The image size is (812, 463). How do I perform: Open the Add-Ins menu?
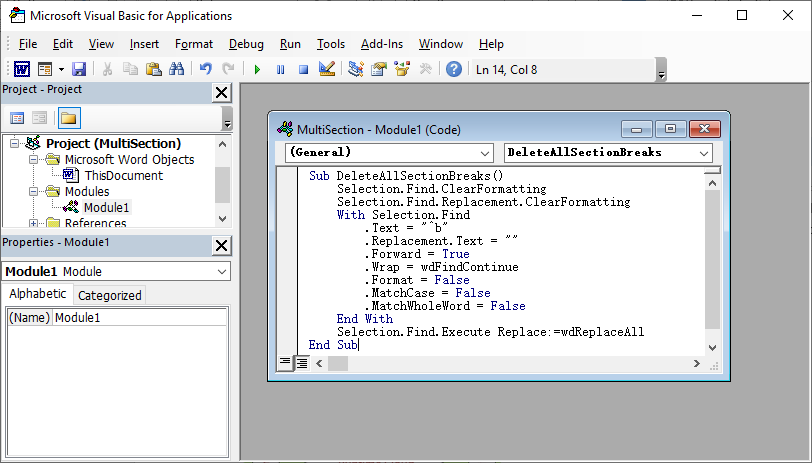point(382,44)
